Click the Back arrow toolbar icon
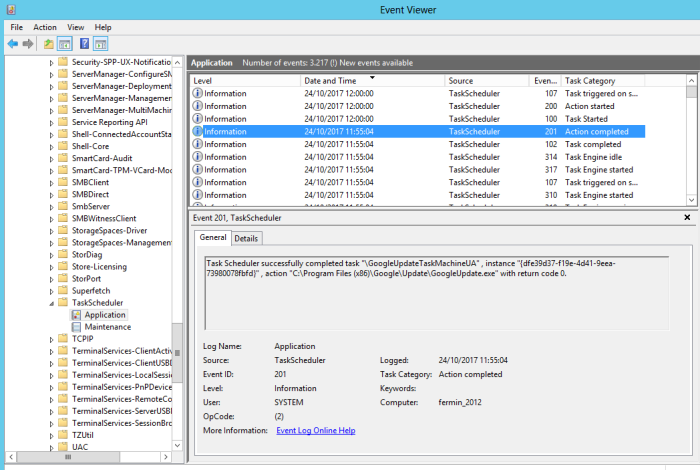This screenshot has height=470, width=700. [x=12, y=44]
